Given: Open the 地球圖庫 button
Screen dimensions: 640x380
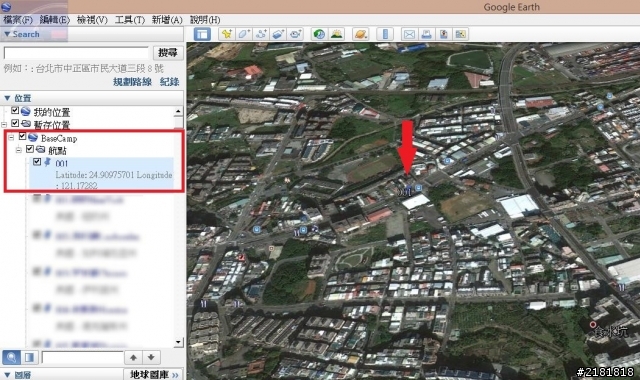Looking at the screenshot, I should [153, 374].
